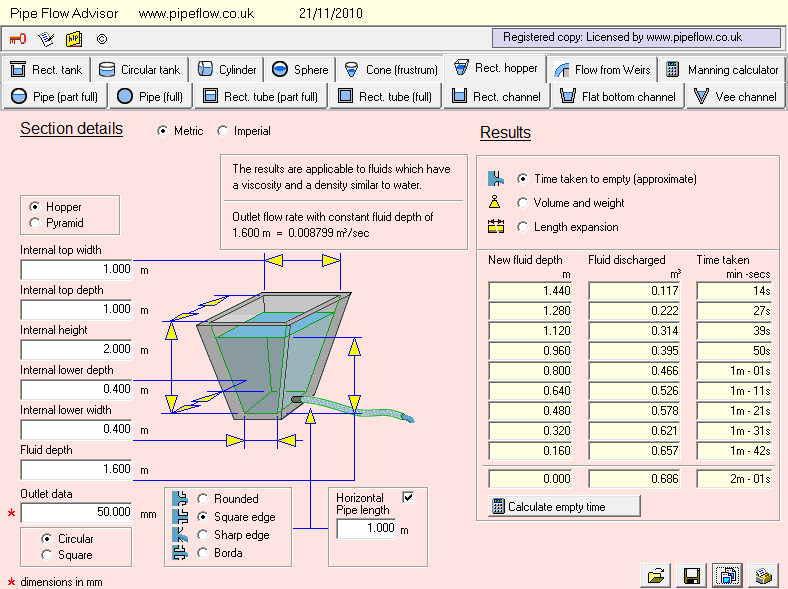Click the Outlet data diameter field
The height and width of the screenshot is (589, 788).
(x=77, y=512)
